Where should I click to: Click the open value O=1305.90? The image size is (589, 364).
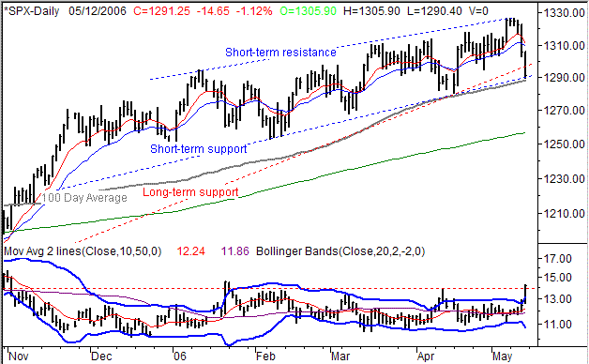coord(308,11)
